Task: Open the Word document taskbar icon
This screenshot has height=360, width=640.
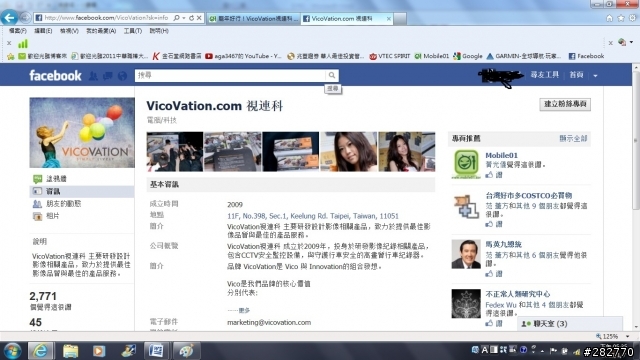Action: point(156,351)
